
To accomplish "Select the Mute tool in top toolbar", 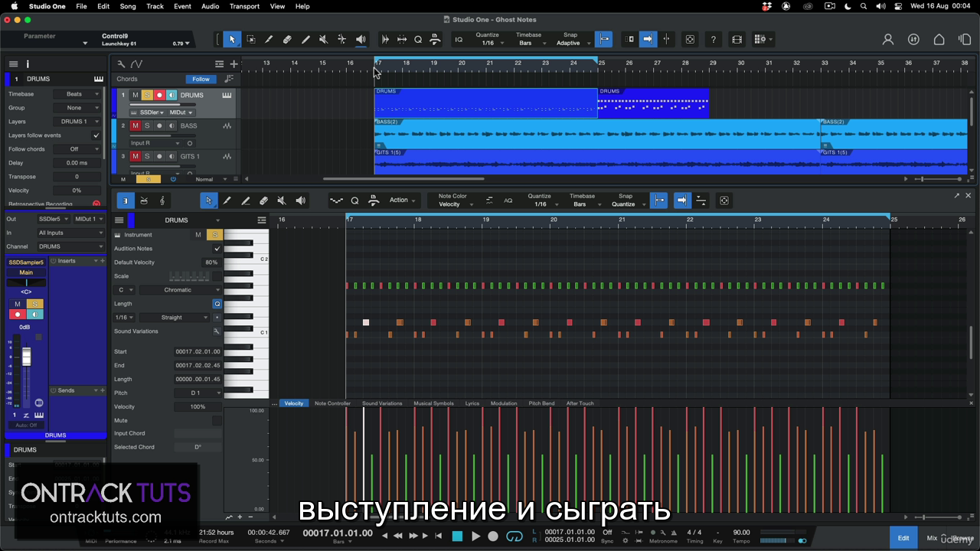I will coord(323,40).
